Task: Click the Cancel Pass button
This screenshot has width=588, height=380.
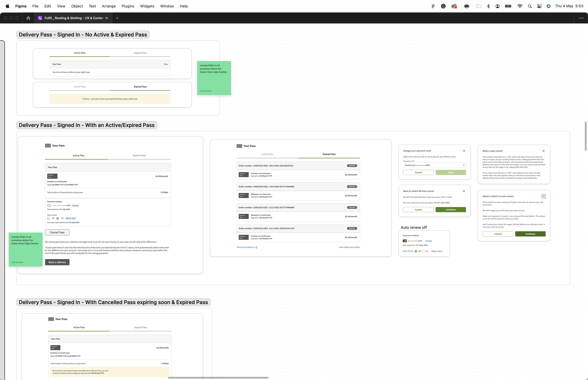Action: pos(57,232)
